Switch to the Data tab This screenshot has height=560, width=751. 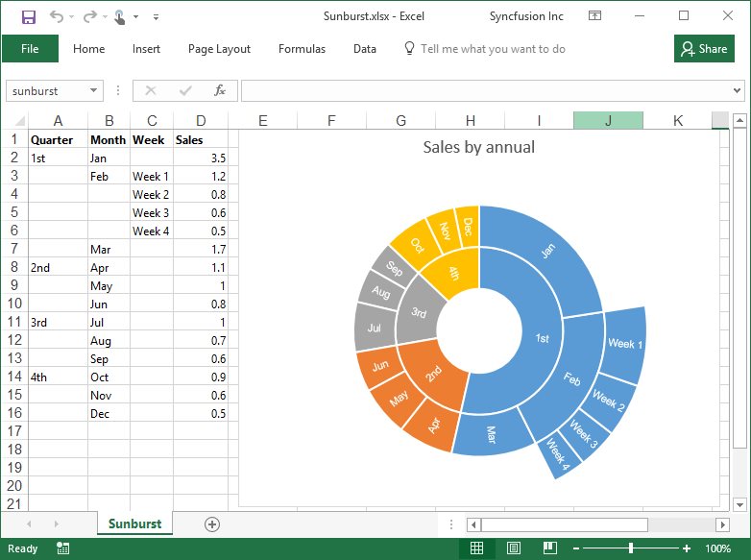pyautogui.click(x=365, y=49)
